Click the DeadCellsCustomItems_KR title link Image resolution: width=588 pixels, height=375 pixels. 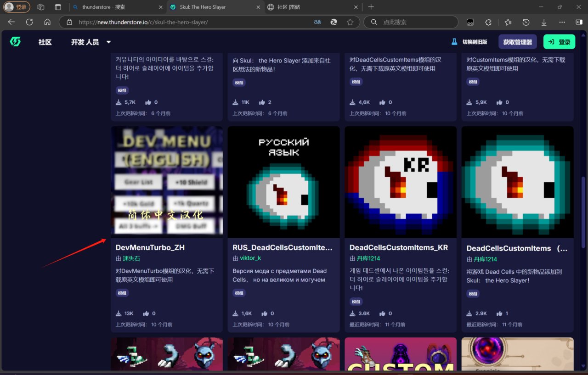[x=399, y=247]
